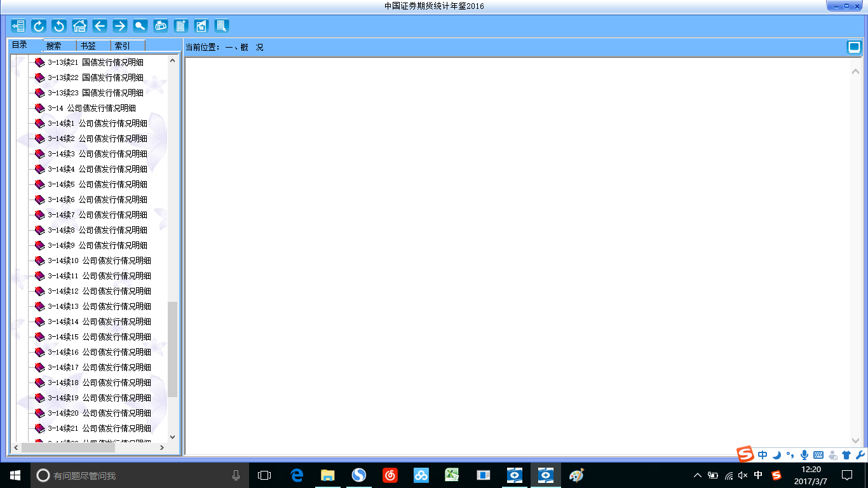
Task: Open 3-14续20 公司债发行情况明细
Action: click(x=99, y=413)
